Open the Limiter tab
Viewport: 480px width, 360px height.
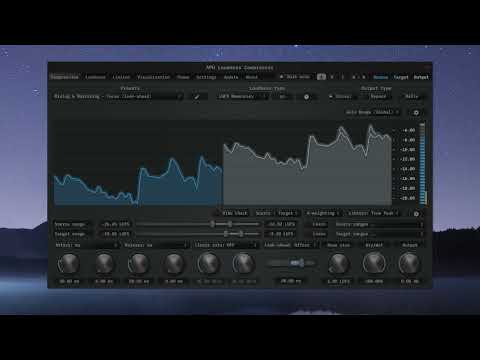tap(121, 77)
